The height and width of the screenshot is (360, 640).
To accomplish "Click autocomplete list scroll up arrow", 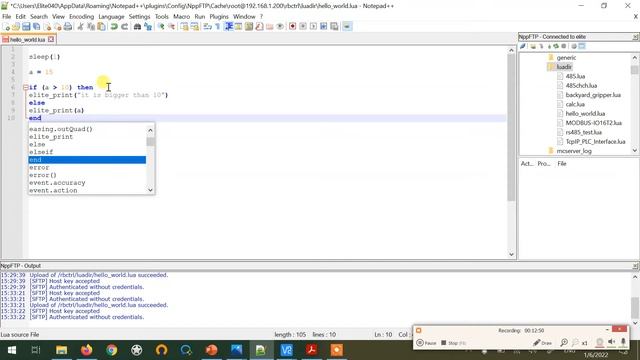I will coord(150,130).
